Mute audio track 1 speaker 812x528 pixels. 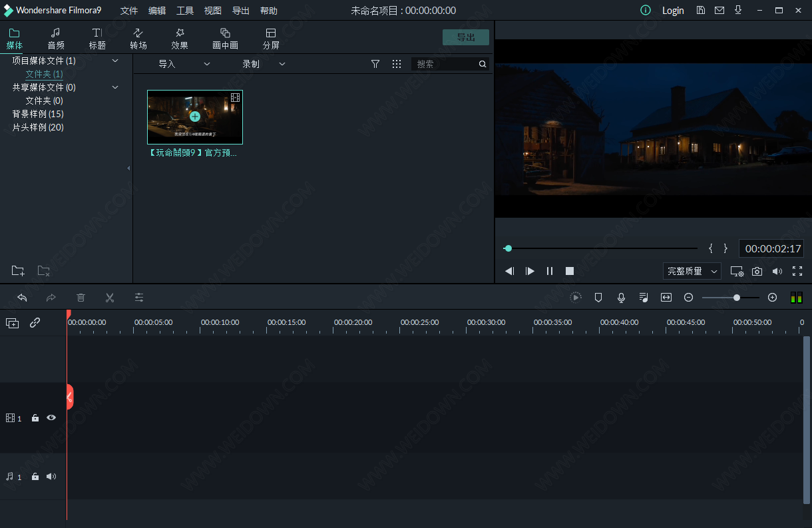[51, 477]
